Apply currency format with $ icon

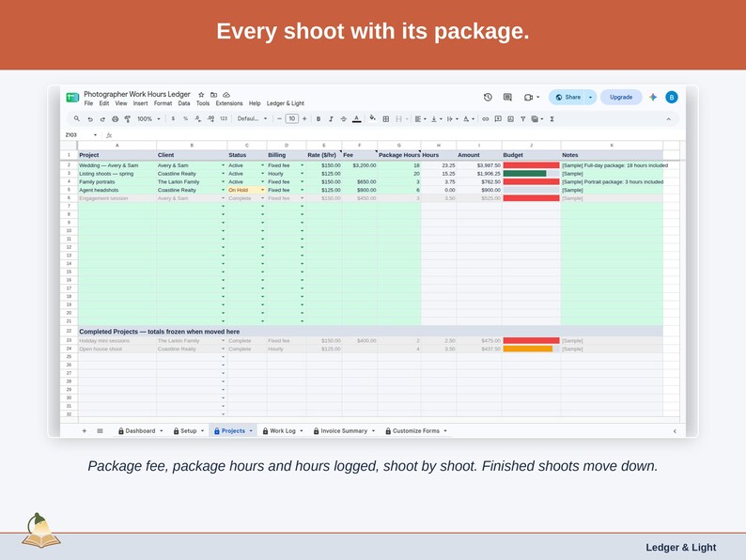(x=173, y=119)
